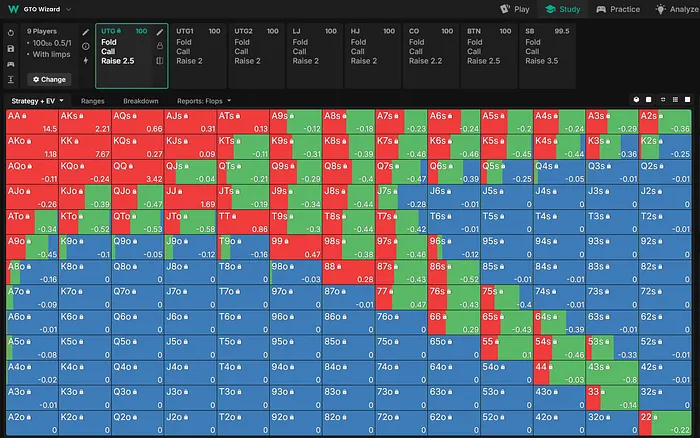Expand the Strategy + EV dropdown
This screenshot has width=700, height=438.
37,101
